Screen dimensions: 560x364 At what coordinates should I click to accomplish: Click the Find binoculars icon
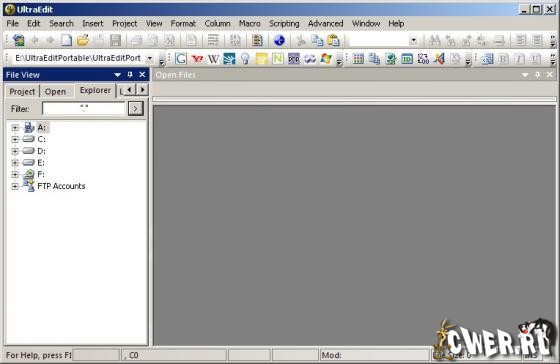[x=434, y=40]
